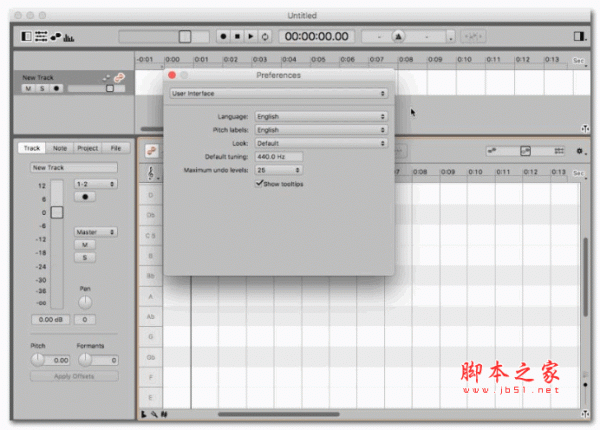Click the Pitch offset knob
This screenshot has height=430, width=600.
coord(38,360)
